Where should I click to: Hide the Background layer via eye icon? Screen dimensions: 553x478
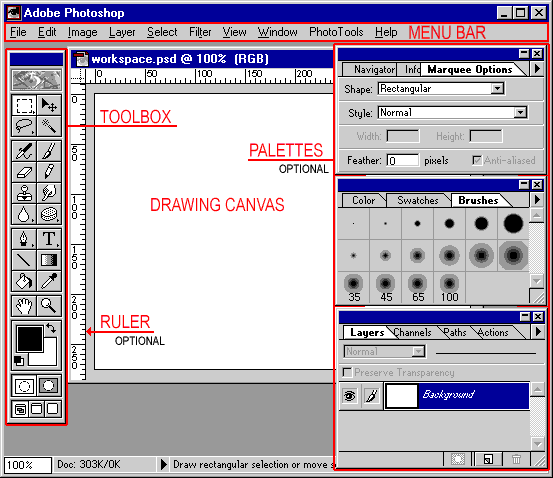click(x=350, y=396)
